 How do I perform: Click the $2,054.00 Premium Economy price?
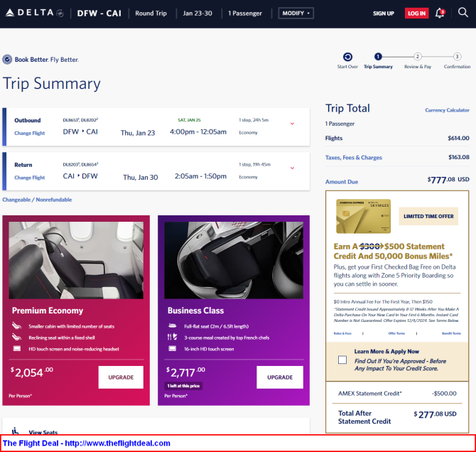(x=32, y=372)
